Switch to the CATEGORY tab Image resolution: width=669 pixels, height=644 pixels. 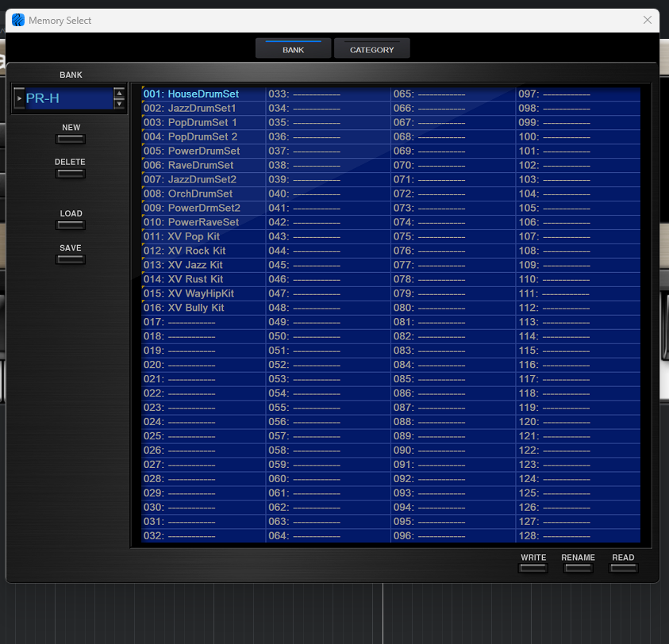371,49
